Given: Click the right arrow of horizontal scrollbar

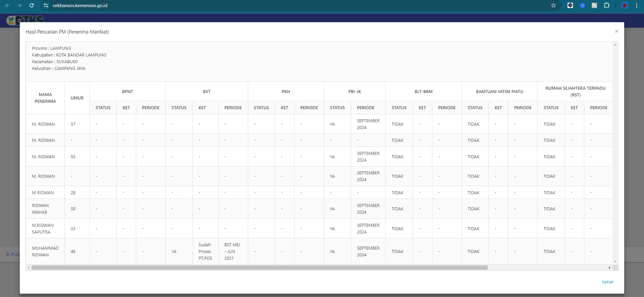Looking at the screenshot, I should 609,268.
